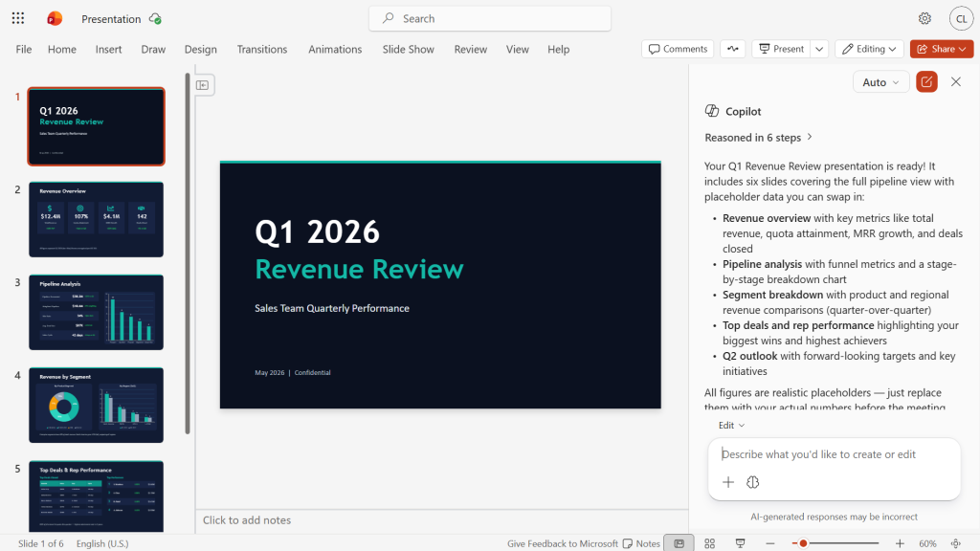Viewport: 980px width, 551px height.
Task: Open the Transitions tab
Action: point(262,50)
